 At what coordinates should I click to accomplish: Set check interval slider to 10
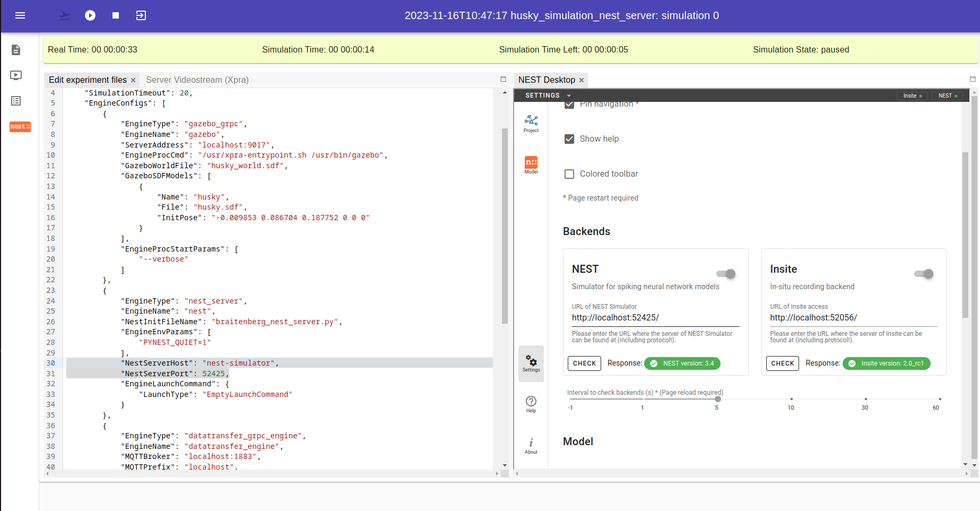[791, 399]
